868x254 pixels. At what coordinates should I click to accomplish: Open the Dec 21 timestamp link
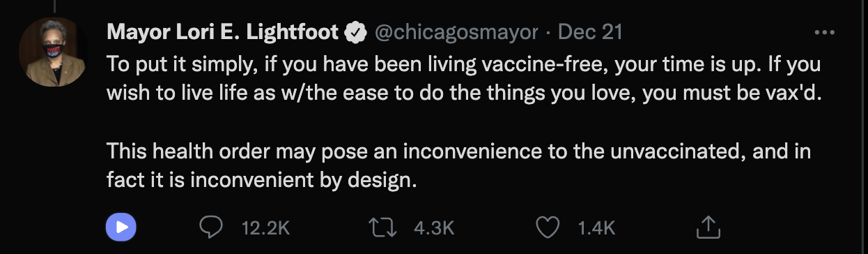pos(590,32)
